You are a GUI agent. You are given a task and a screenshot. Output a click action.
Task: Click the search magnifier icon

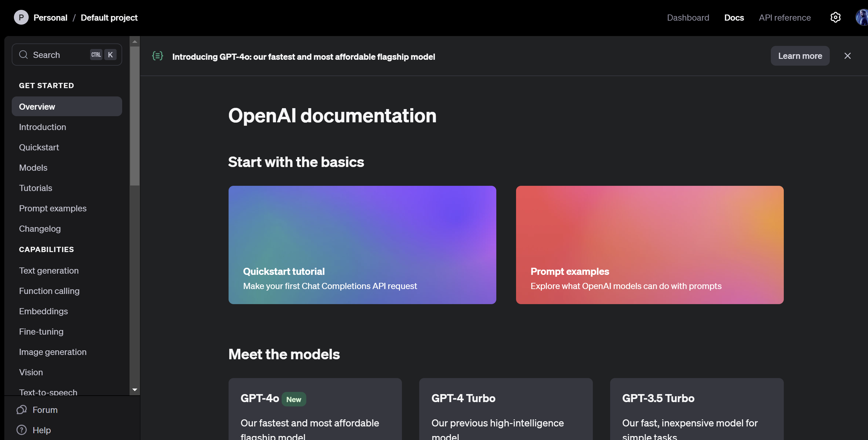pos(23,55)
